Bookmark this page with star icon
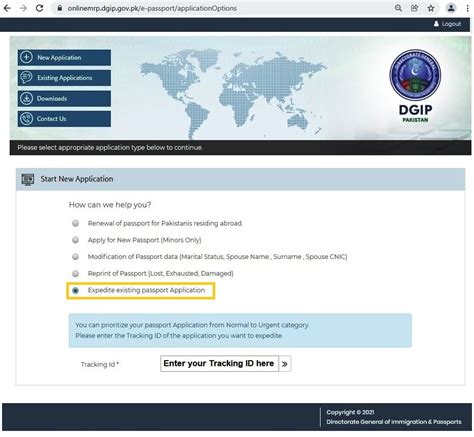474x437 pixels. click(431, 8)
